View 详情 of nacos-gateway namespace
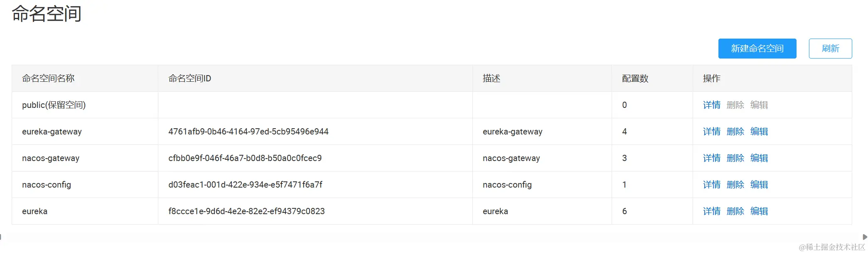This screenshot has height=254, width=868. (x=711, y=158)
